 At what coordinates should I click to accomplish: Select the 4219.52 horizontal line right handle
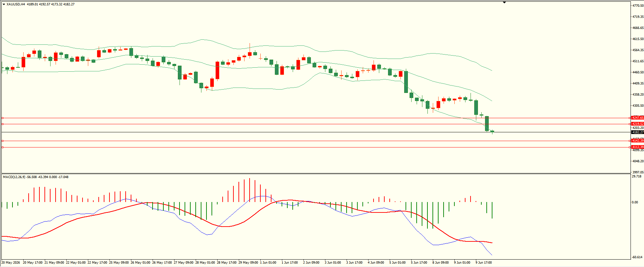(x=630, y=124)
